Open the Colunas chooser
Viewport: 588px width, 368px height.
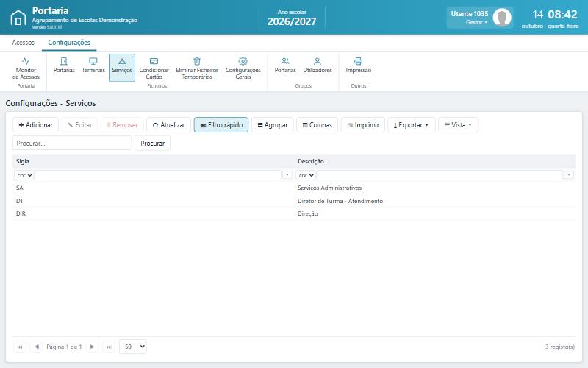click(318, 124)
